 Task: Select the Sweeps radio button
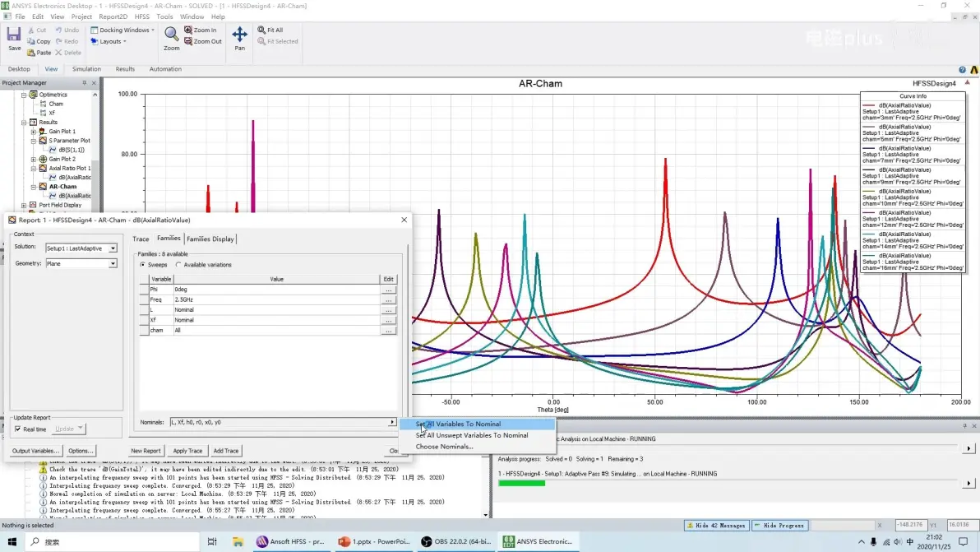[x=142, y=265]
